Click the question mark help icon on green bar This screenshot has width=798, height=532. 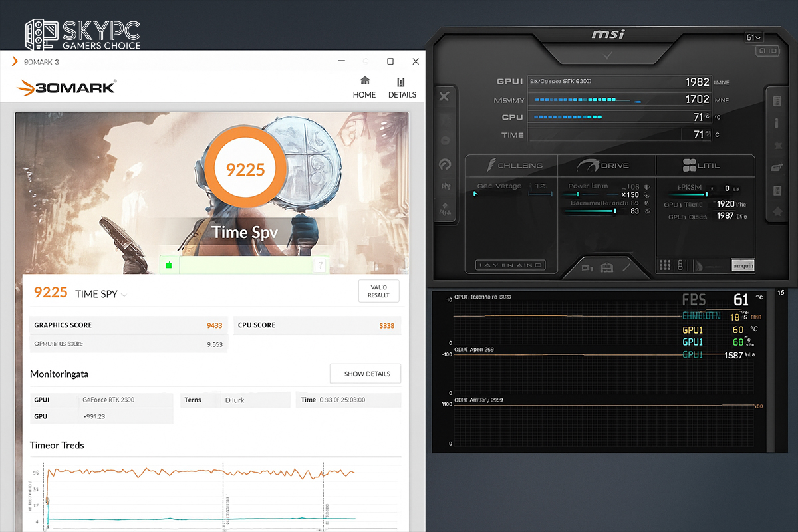[x=321, y=265]
